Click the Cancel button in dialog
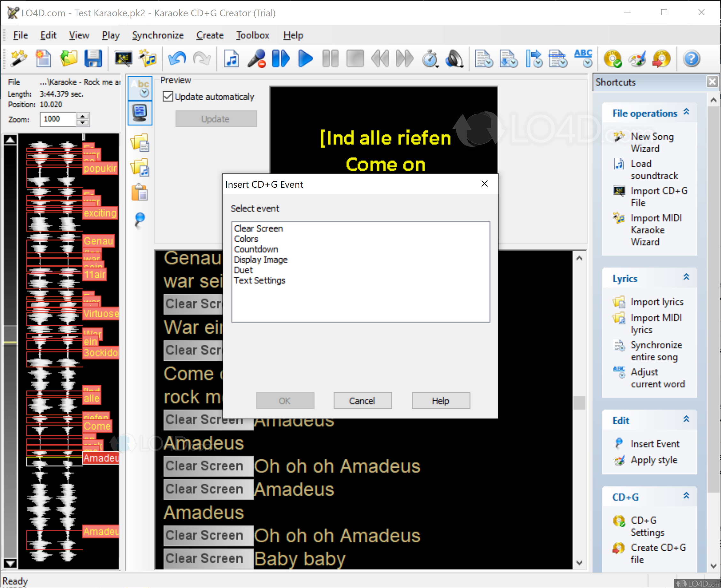The image size is (721, 588). [362, 401]
